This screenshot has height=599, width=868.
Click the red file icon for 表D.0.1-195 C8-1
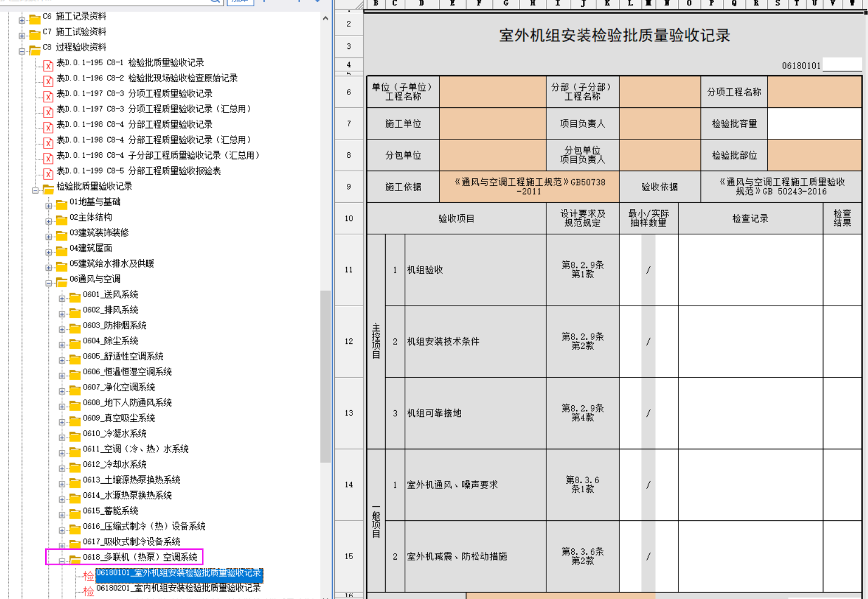pyautogui.click(x=48, y=66)
